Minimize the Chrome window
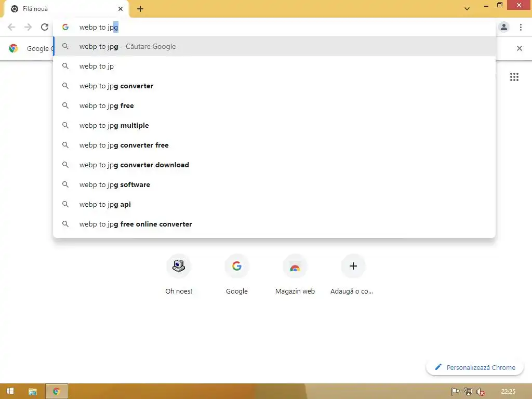The image size is (532, 399). [x=486, y=5]
